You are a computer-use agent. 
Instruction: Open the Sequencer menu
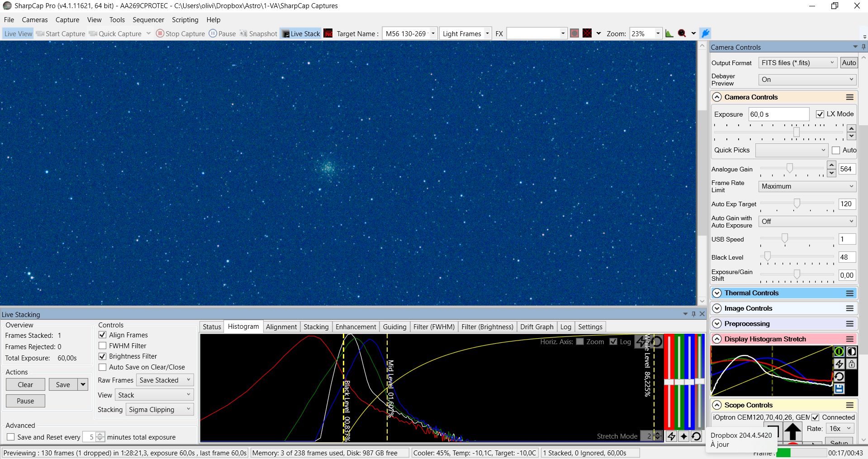[x=148, y=20]
